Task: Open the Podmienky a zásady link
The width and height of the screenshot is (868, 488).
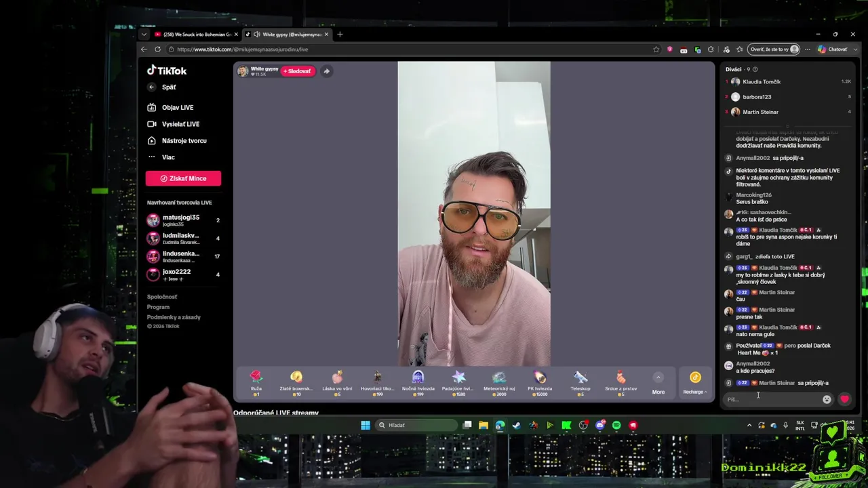Action: pyautogui.click(x=174, y=317)
